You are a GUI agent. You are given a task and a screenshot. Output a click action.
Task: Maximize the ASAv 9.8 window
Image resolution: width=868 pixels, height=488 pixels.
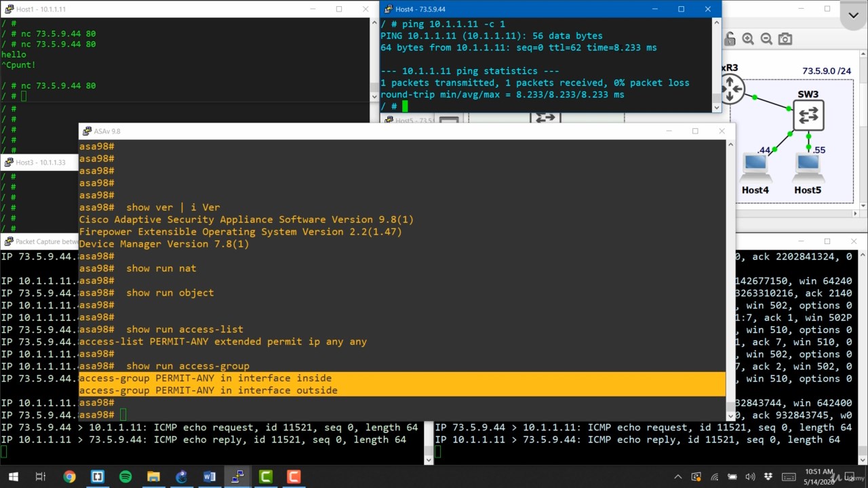pyautogui.click(x=695, y=131)
